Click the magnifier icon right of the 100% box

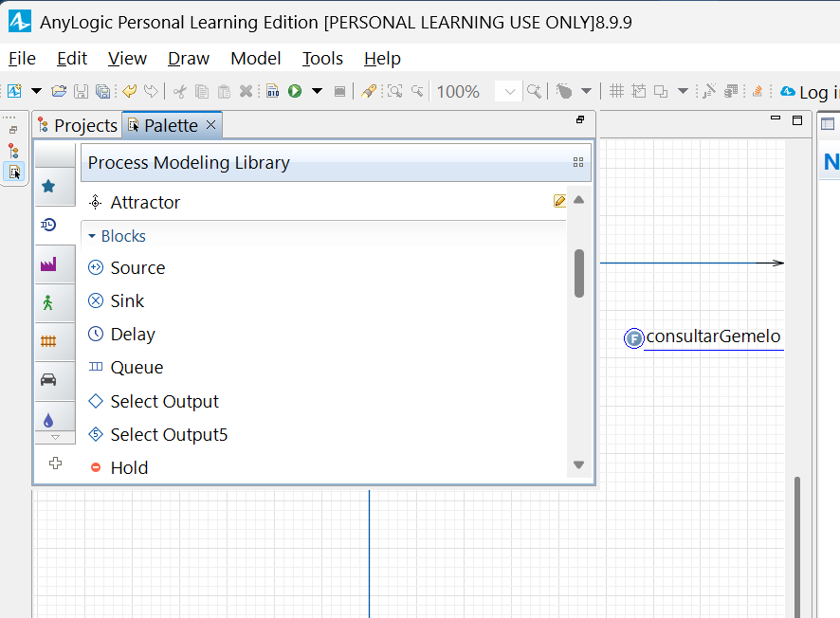click(x=534, y=91)
